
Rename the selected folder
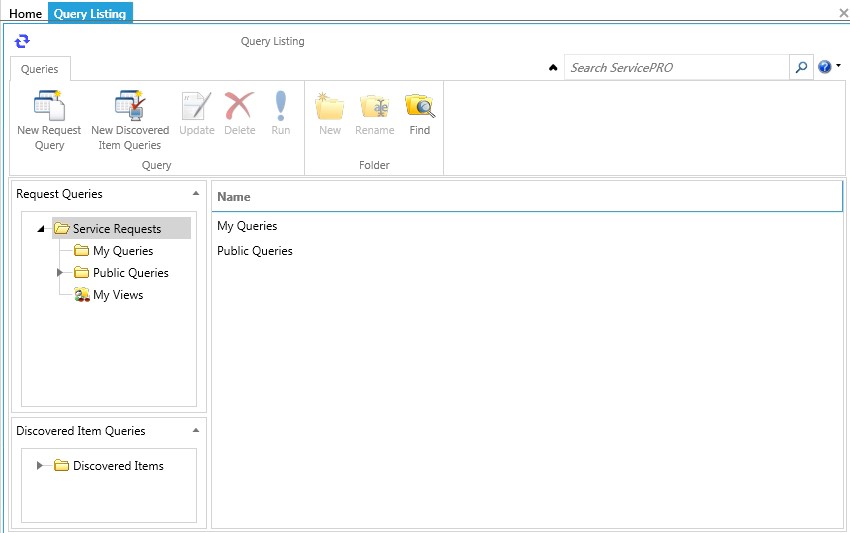(375, 113)
